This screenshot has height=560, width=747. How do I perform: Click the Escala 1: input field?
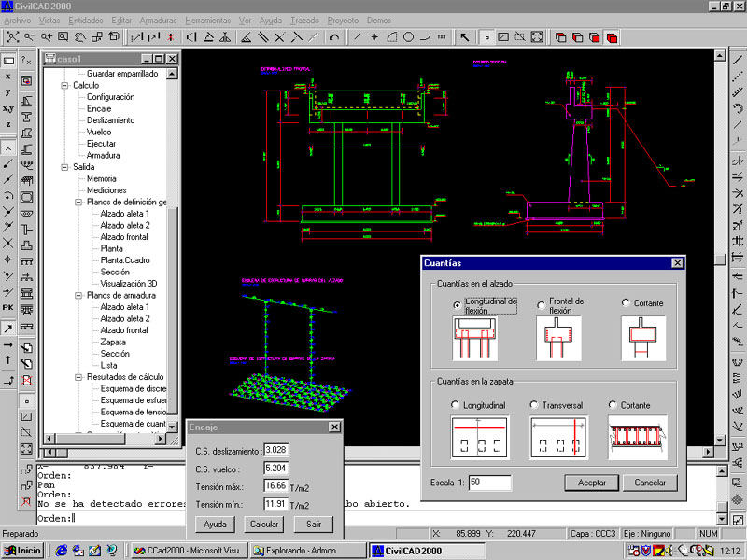click(490, 483)
